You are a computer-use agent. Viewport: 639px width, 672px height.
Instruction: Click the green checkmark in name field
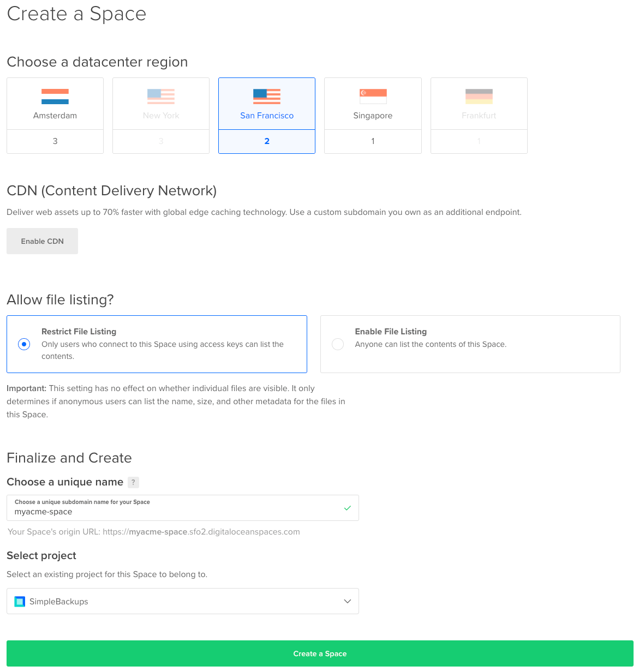pyautogui.click(x=347, y=508)
